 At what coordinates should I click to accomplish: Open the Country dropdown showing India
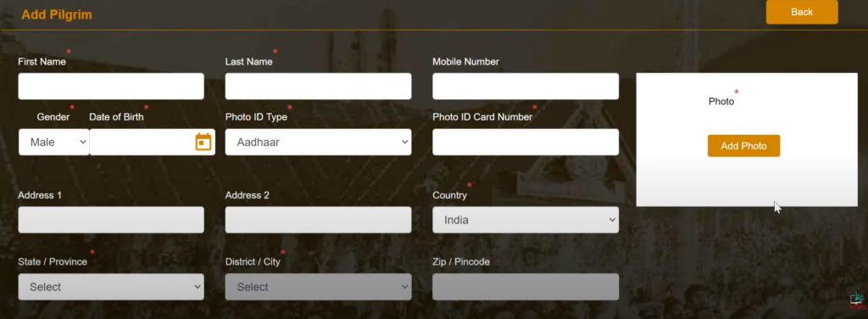[526, 220]
